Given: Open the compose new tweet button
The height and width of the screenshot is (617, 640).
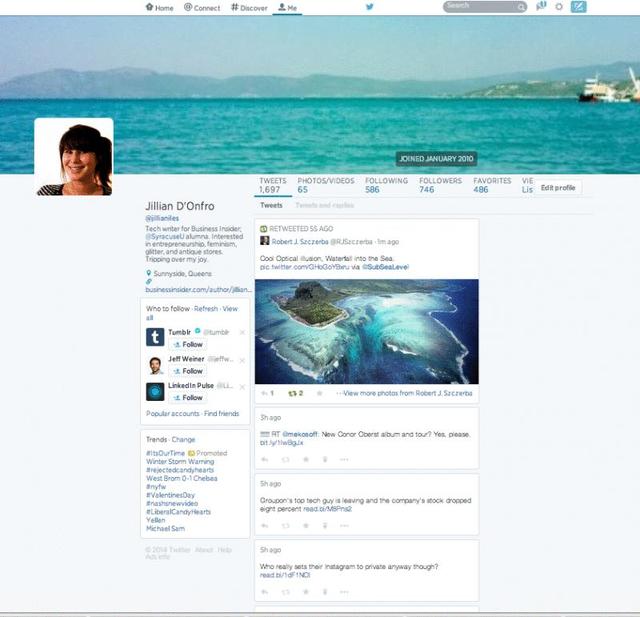Looking at the screenshot, I should pos(578,7).
